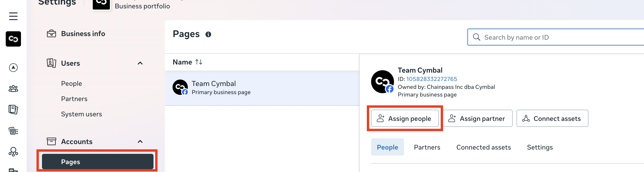Click the news pages icon in left rail

tap(13, 110)
